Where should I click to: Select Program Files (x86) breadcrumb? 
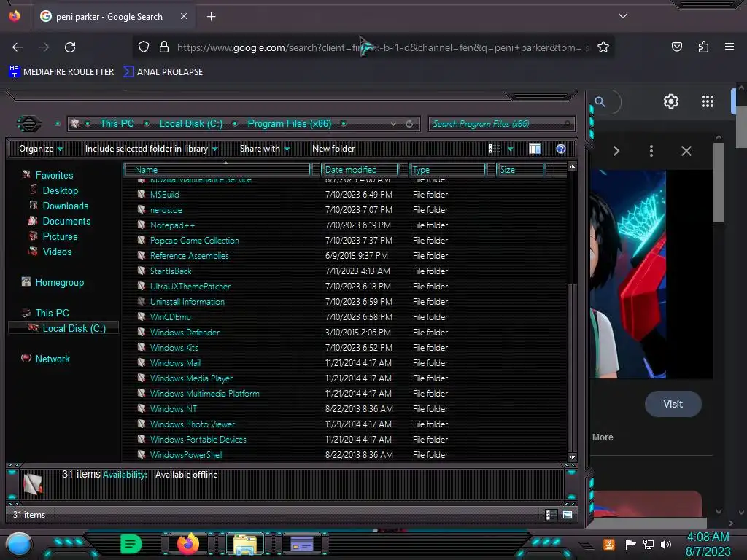[289, 123]
